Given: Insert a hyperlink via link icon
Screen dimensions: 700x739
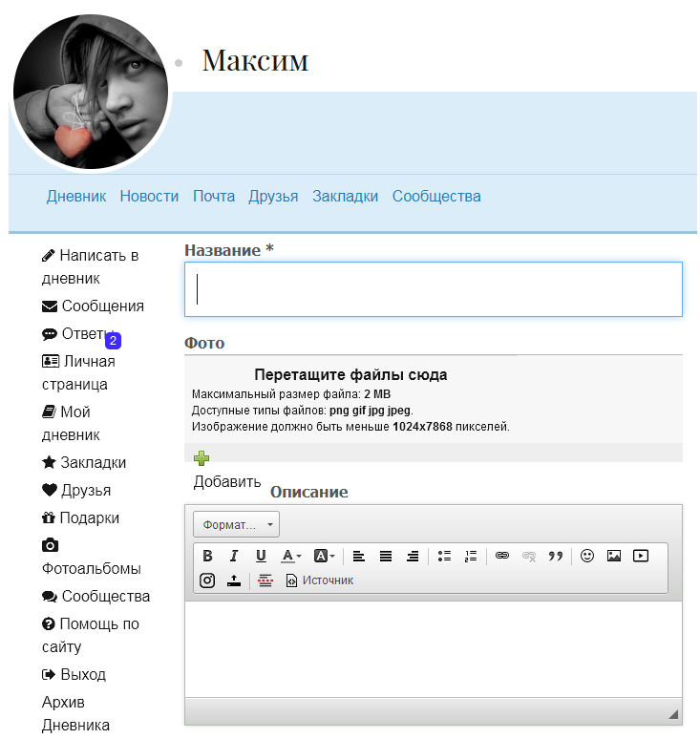Looking at the screenshot, I should tap(502, 556).
